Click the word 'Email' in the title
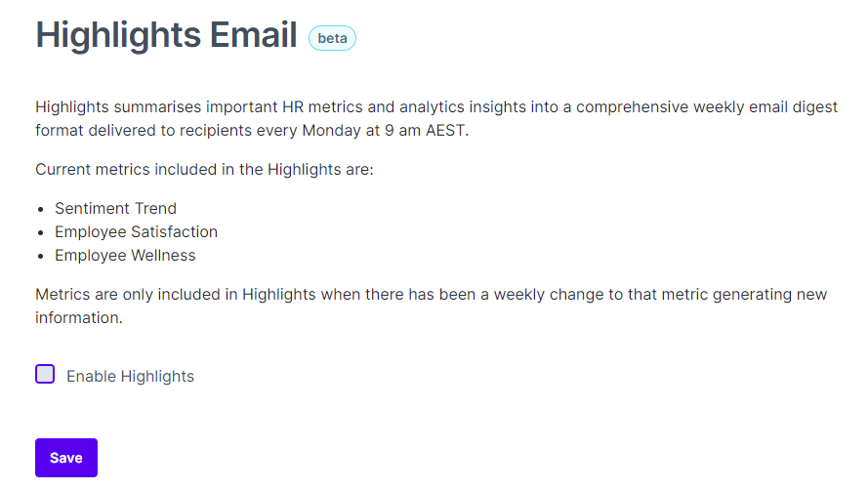The width and height of the screenshot is (868, 490). 253,35
